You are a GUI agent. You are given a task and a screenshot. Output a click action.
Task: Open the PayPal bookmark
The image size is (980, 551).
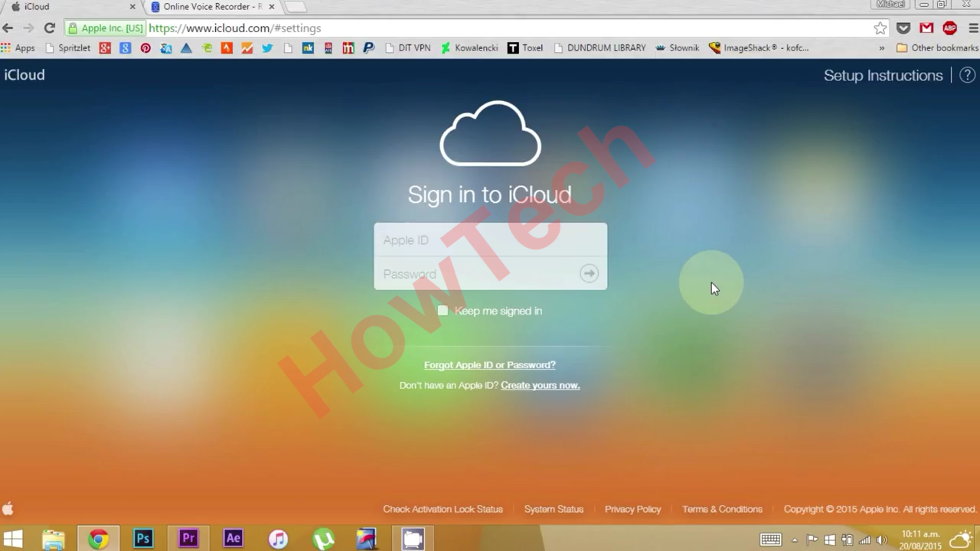tap(368, 47)
